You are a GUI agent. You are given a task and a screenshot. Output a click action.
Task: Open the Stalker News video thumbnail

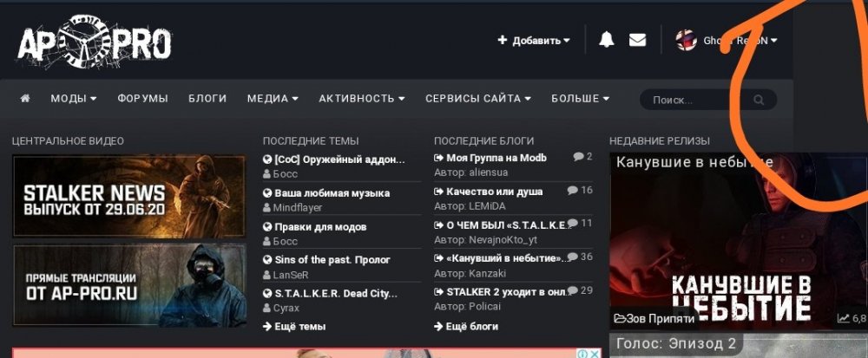coord(128,196)
